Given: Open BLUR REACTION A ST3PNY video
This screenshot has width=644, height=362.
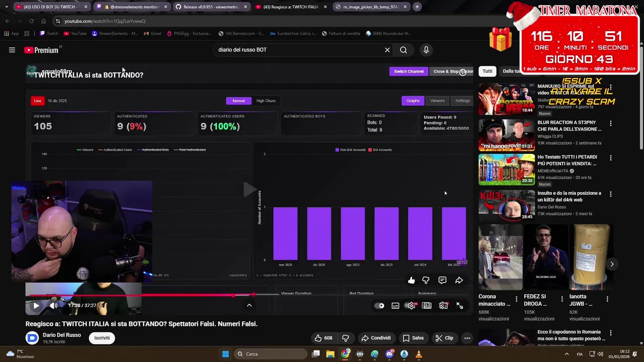Looking at the screenshot, I should pos(507,135).
